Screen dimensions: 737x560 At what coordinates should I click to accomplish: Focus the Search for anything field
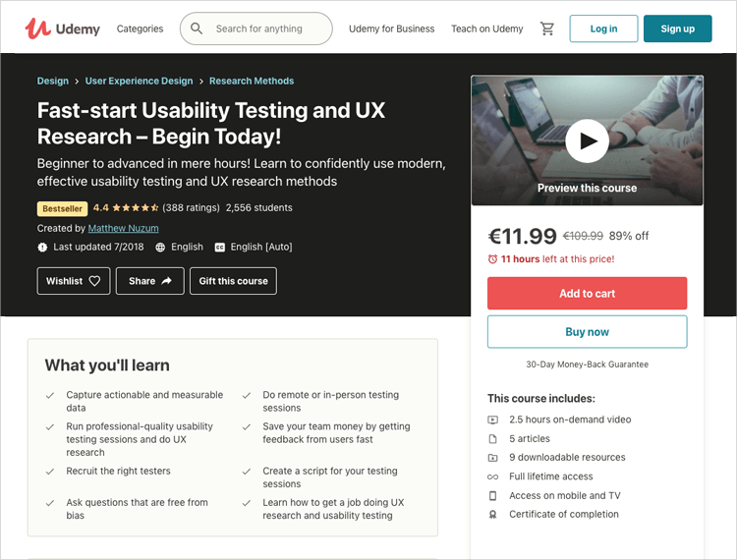tap(256, 28)
